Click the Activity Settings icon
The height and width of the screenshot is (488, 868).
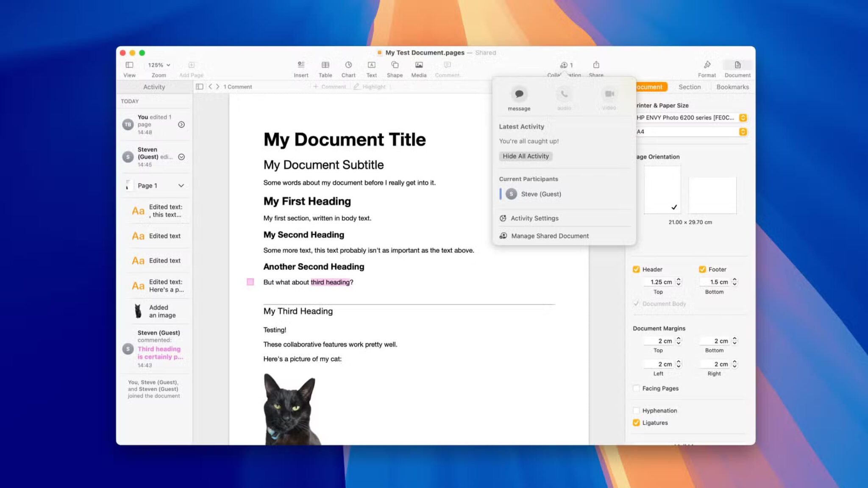click(503, 218)
